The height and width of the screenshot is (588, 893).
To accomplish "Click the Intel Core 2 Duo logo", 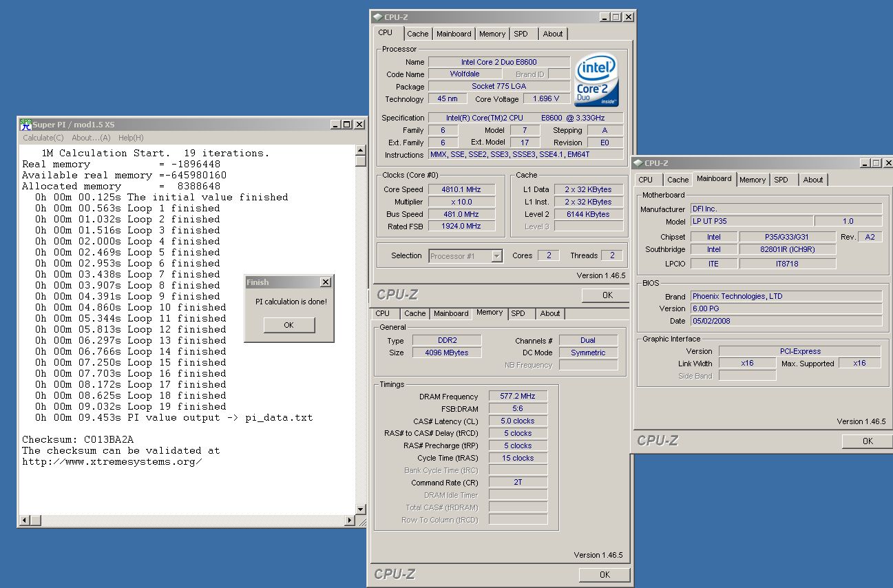I will point(597,80).
